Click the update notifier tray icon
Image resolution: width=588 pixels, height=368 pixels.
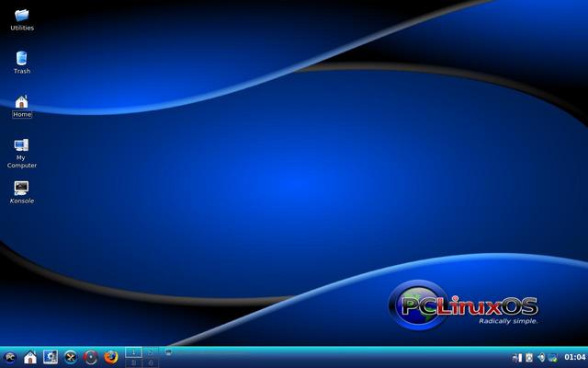click(x=553, y=357)
